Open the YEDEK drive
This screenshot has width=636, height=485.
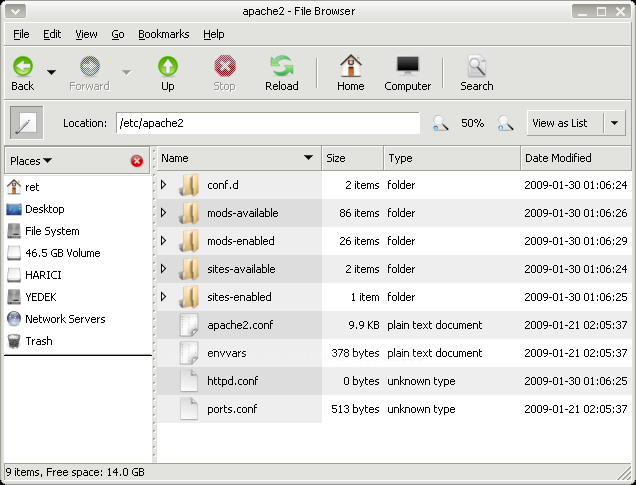(x=41, y=297)
